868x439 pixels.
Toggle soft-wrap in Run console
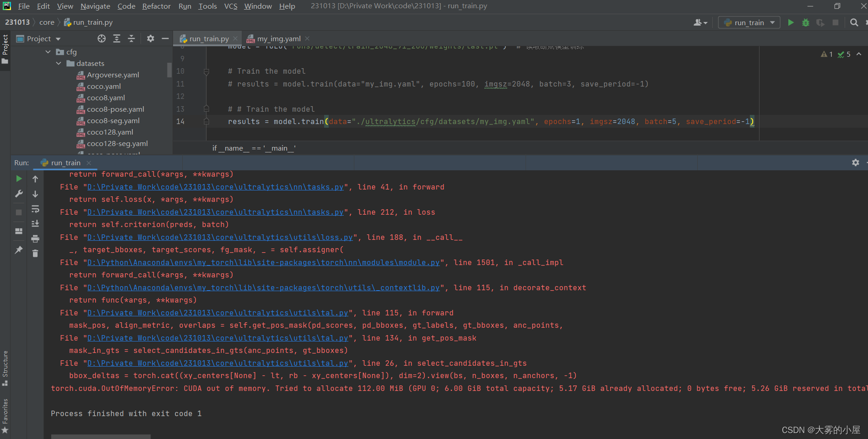[x=35, y=209]
